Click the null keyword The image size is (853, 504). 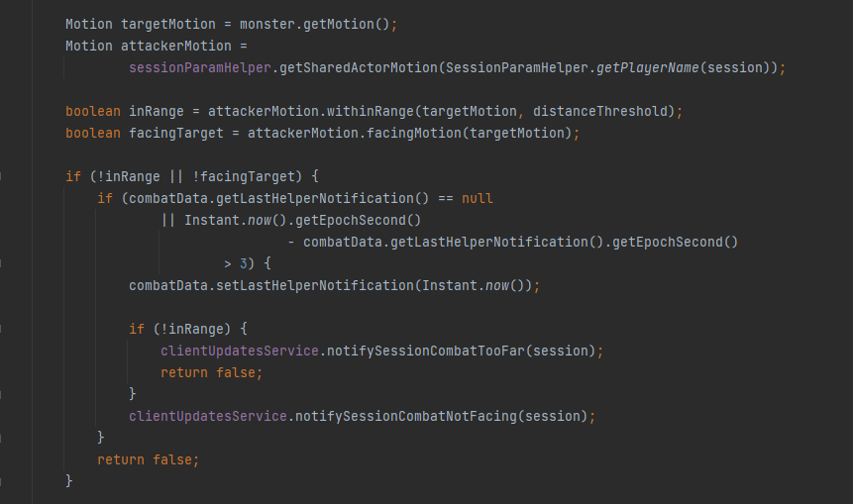[478, 198]
